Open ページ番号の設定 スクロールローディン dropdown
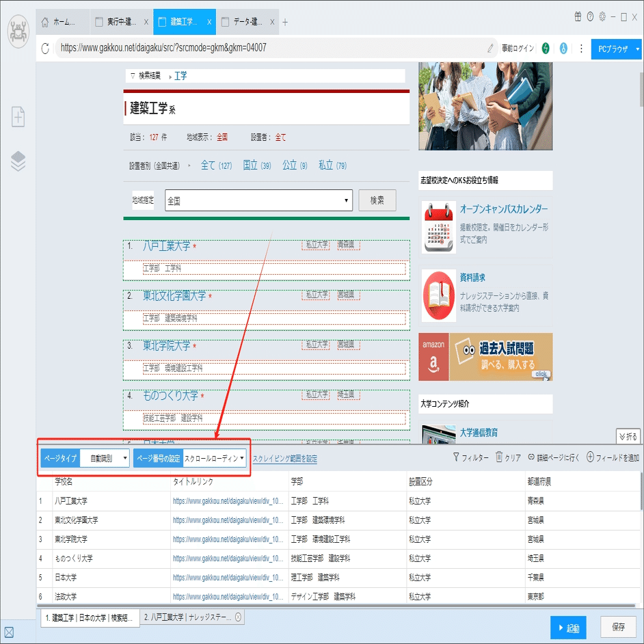 215,458
